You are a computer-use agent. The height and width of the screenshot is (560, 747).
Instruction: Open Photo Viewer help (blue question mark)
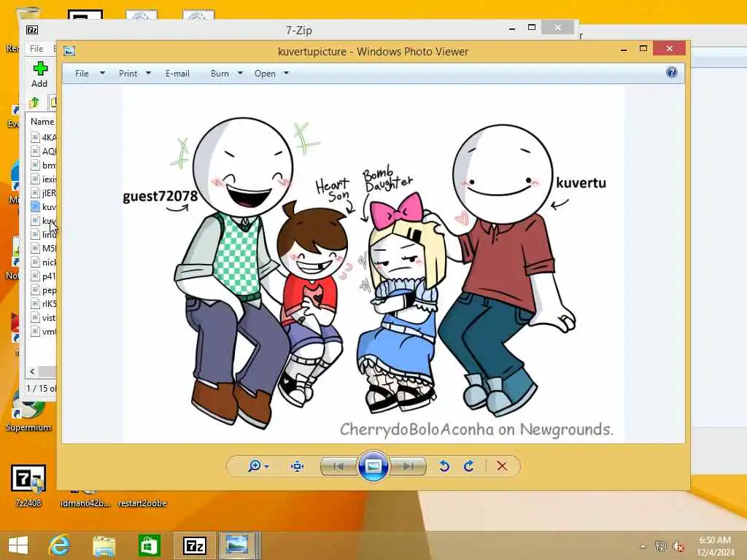[672, 72]
